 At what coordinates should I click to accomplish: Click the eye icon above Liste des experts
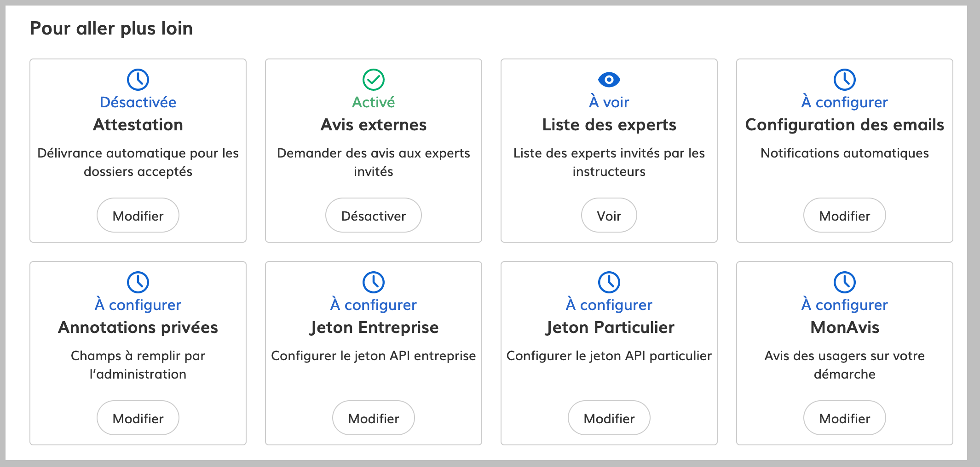(x=609, y=80)
